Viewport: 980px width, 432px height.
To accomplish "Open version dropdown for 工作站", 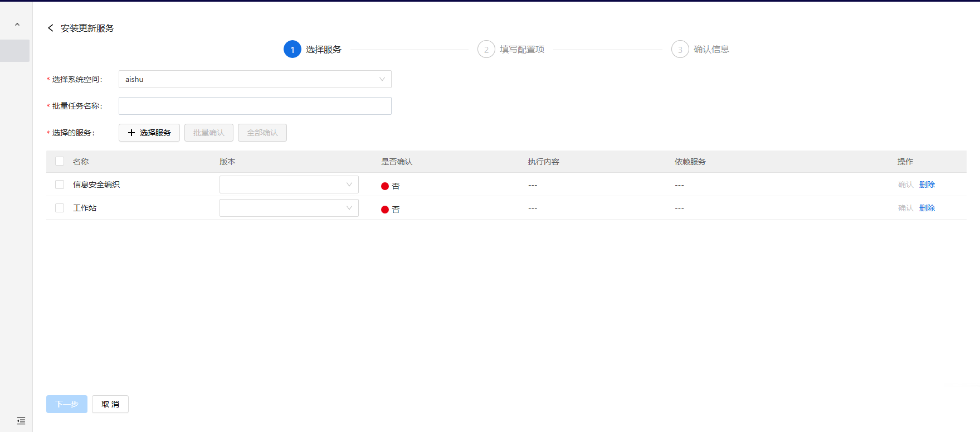I will [x=289, y=208].
